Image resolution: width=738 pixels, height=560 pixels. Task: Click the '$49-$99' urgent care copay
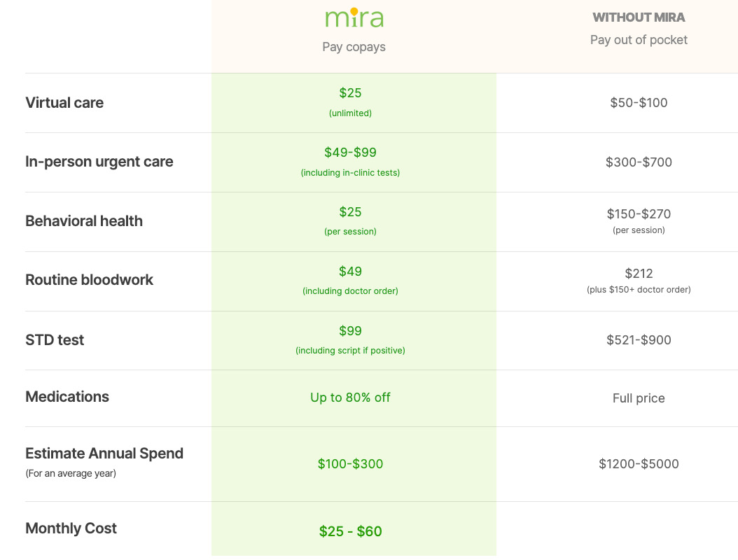pyautogui.click(x=350, y=153)
